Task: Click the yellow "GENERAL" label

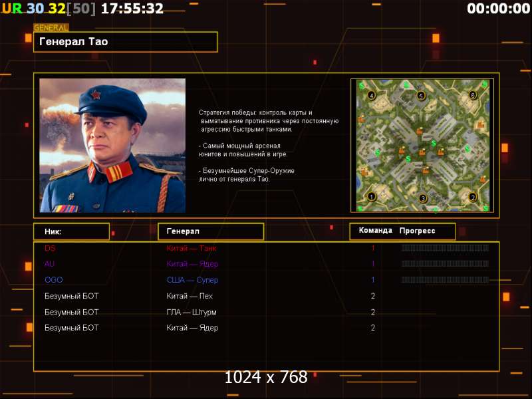Action: pyautogui.click(x=51, y=28)
